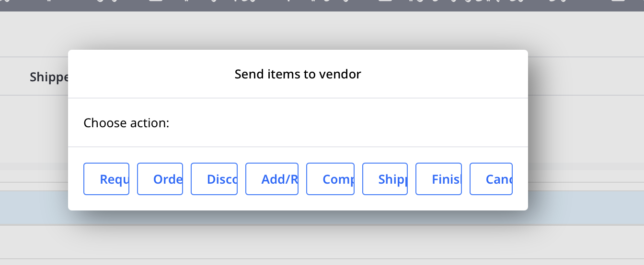Click the table header strip right of dialog
Screen dimensions: 644x265
(586, 77)
